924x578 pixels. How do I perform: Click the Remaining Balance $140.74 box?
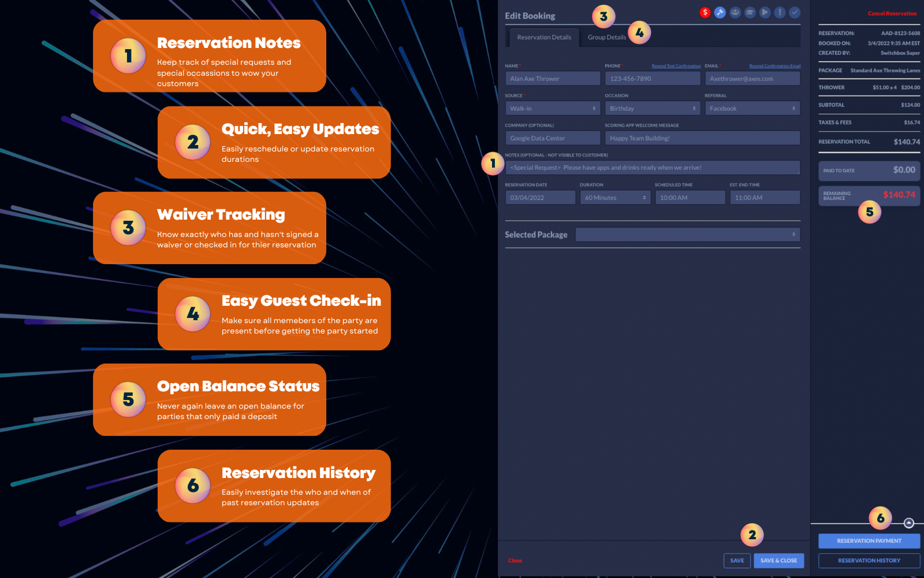(869, 195)
